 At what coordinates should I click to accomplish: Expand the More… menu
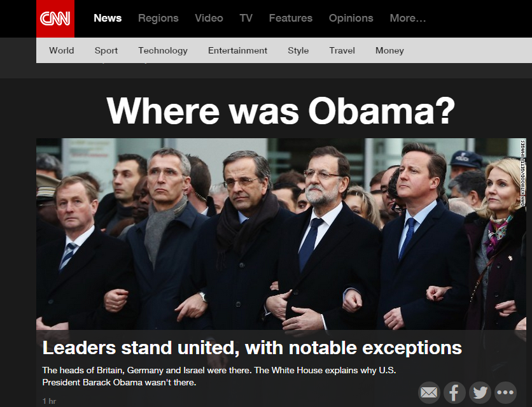point(407,18)
